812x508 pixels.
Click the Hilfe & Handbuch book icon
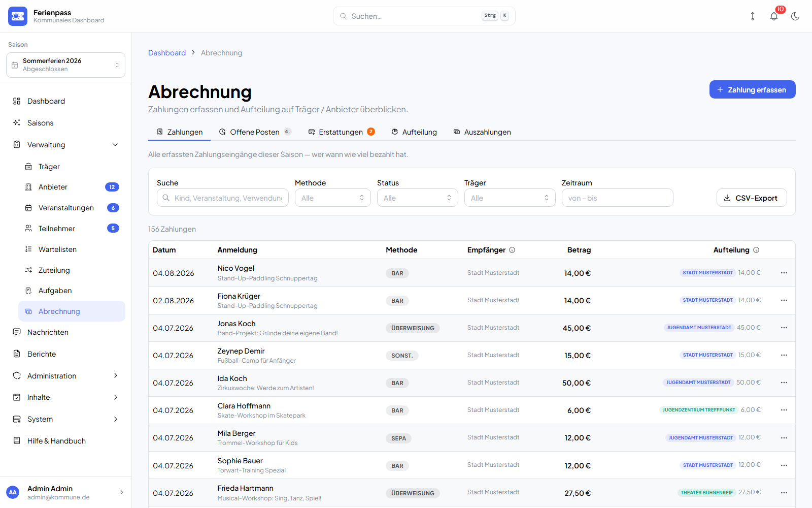(17, 441)
